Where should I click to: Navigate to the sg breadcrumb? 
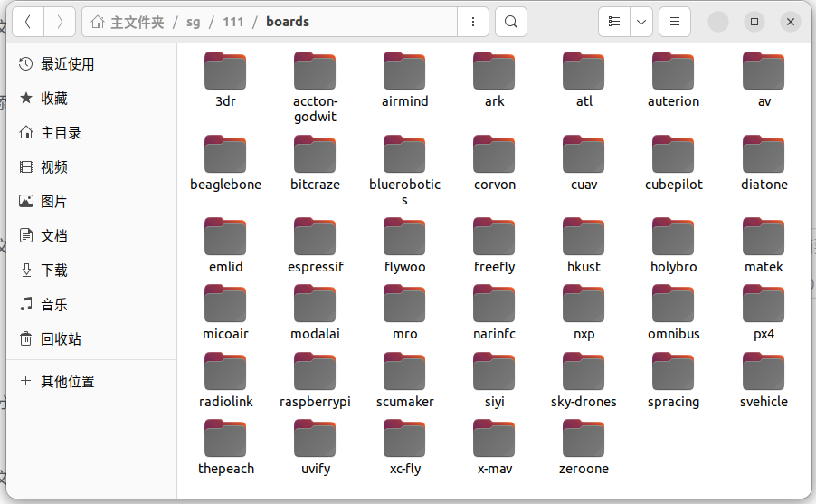(193, 22)
